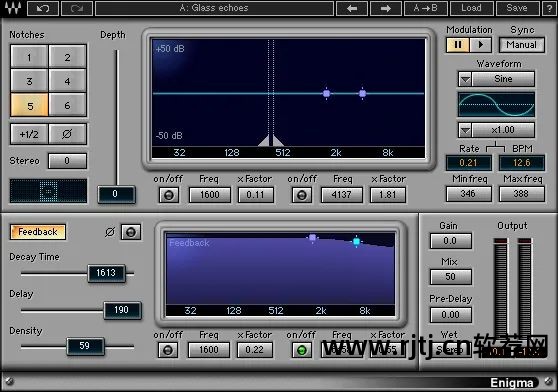Toggle the +1/2 notch button
The height and width of the screenshot is (392, 558).
tap(29, 134)
